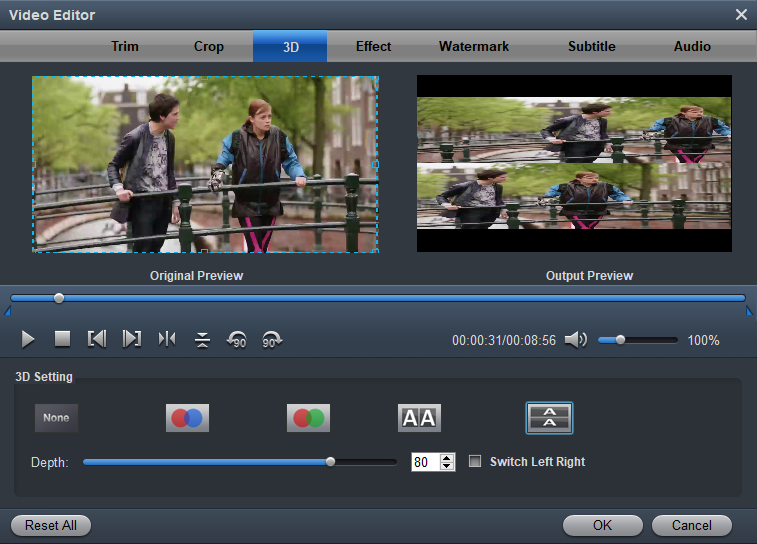Switch to the Subtitle tab
Viewport: 757px width, 544px height.
pyautogui.click(x=591, y=46)
